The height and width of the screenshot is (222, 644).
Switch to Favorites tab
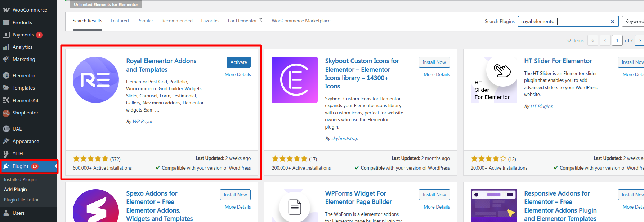pyautogui.click(x=210, y=21)
